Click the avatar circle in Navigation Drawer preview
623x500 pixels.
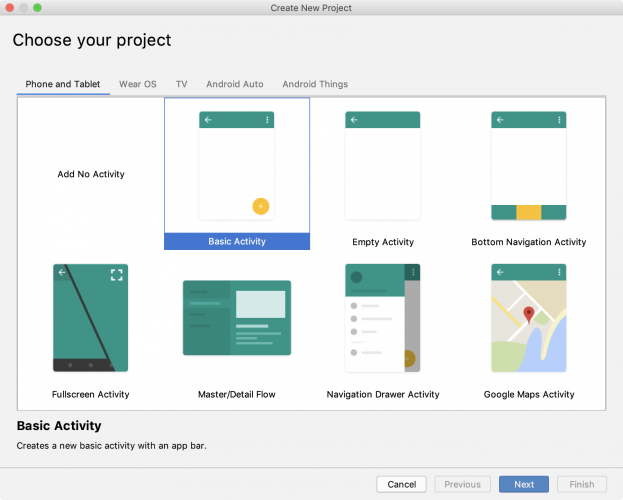[x=356, y=277]
